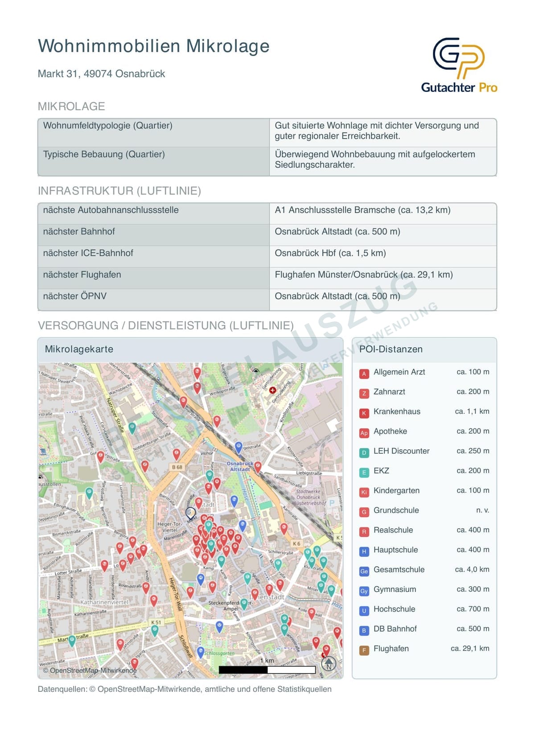The height and width of the screenshot is (756, 535).
Task: Click the Grundschule value n. v.
Action: 483,510
